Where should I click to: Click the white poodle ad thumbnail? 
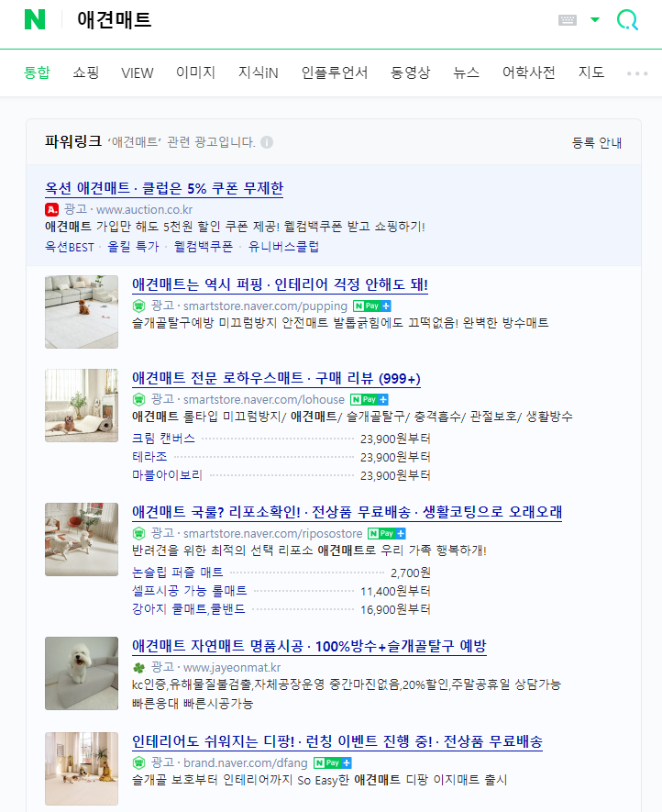coord(82,673)
